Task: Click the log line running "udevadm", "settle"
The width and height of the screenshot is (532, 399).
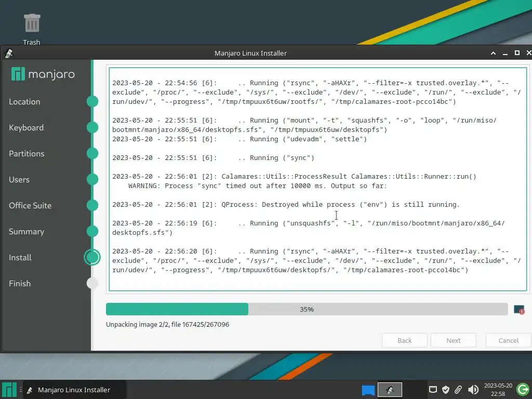Action: point(240,139)
